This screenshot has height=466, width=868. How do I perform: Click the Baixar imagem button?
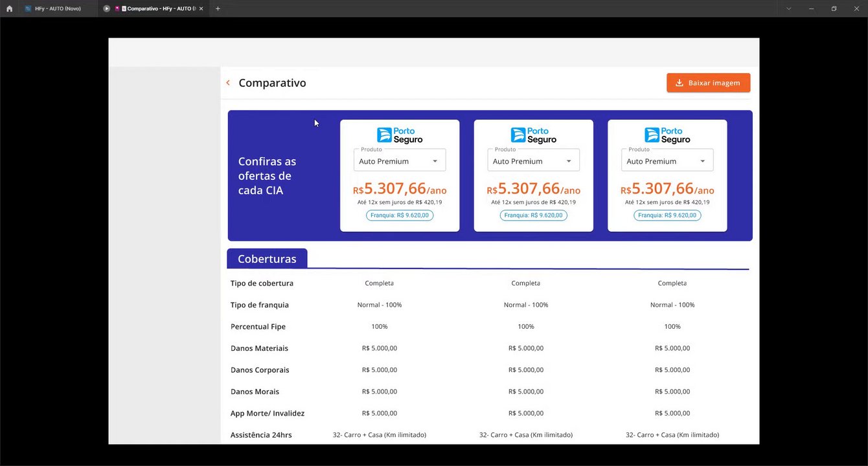708,83
